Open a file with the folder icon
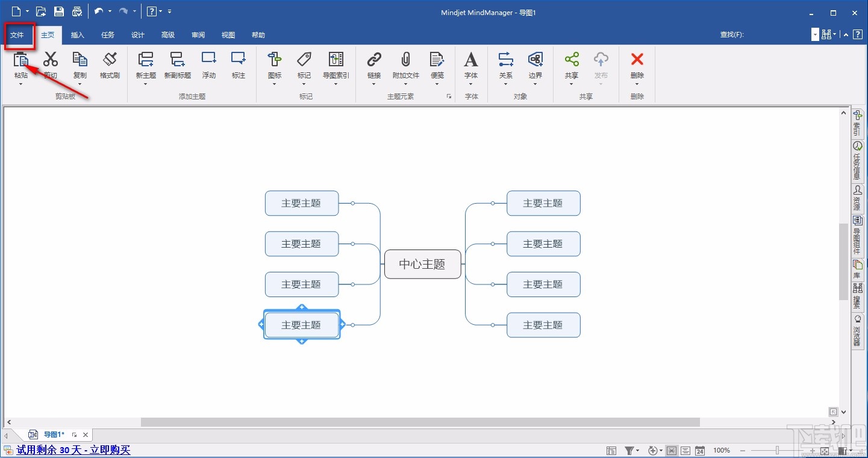 coord(41,11)
